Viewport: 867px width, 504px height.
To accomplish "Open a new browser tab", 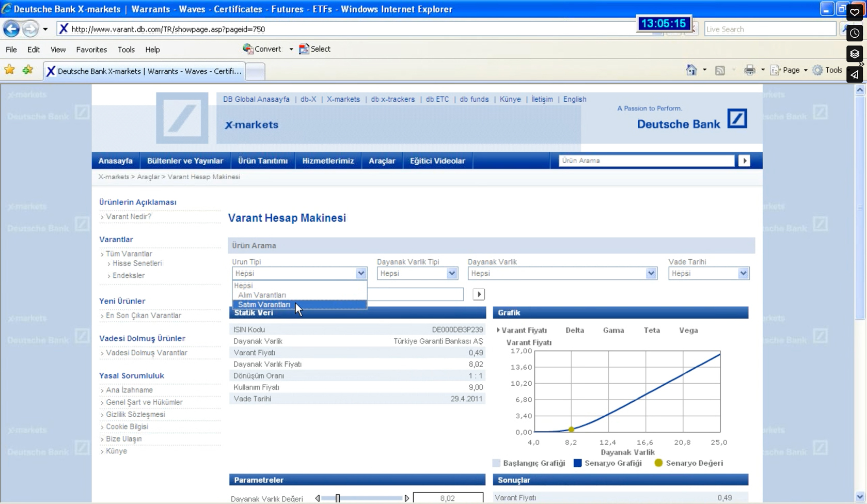I will [255, 71].
